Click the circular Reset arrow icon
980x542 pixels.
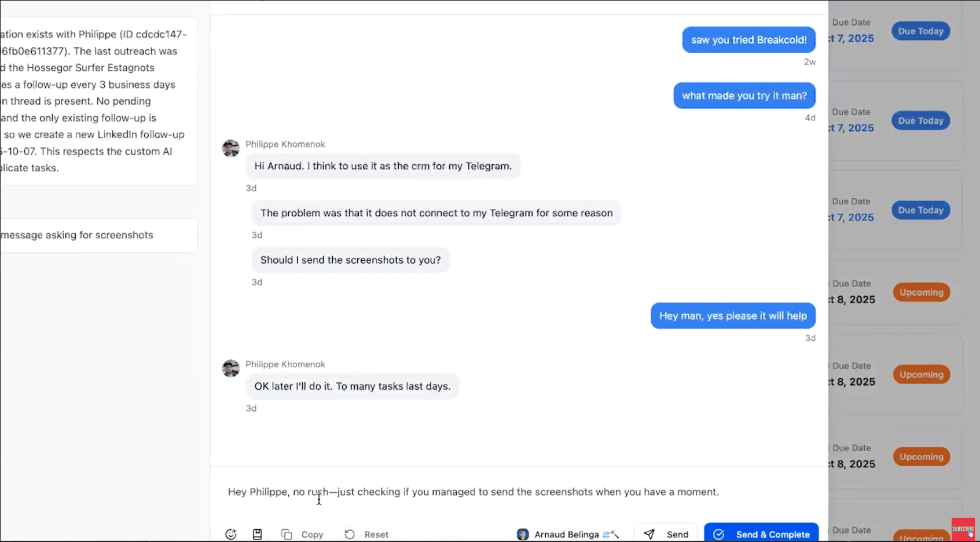point(349,534)
